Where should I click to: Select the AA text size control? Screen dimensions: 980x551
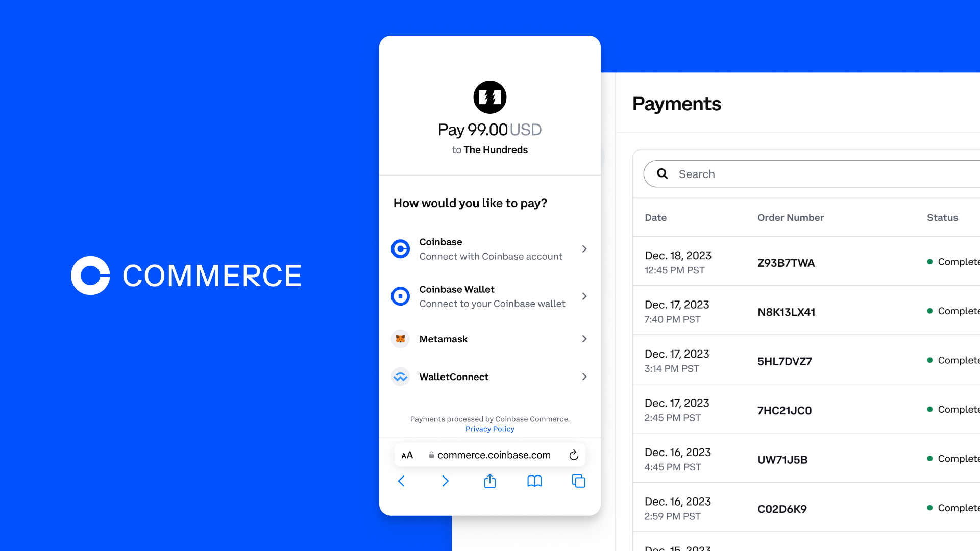[x=406, y=454]
